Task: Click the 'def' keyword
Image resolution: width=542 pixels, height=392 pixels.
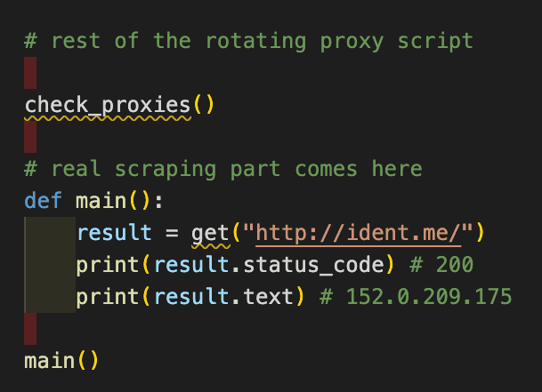Action: [44, 201]
